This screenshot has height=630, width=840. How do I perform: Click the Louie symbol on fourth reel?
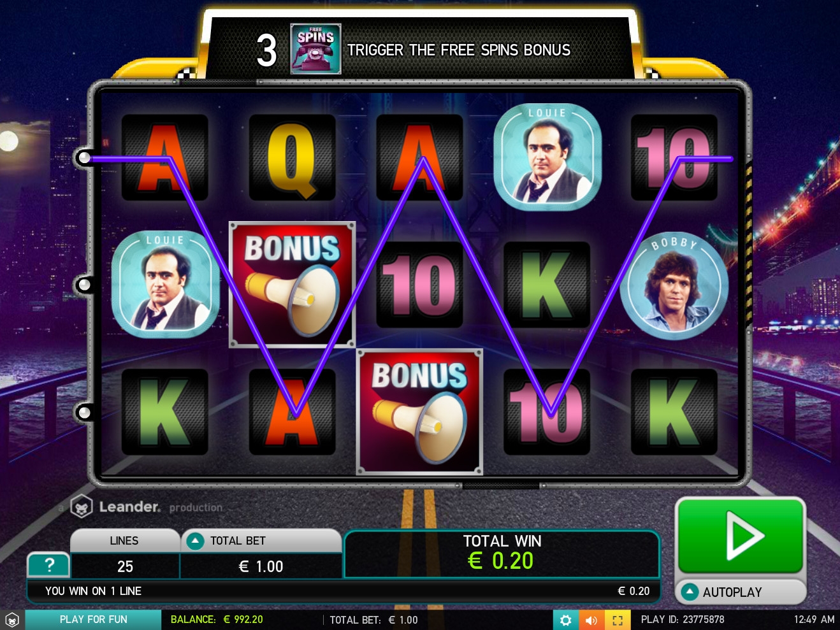[547, 157]
